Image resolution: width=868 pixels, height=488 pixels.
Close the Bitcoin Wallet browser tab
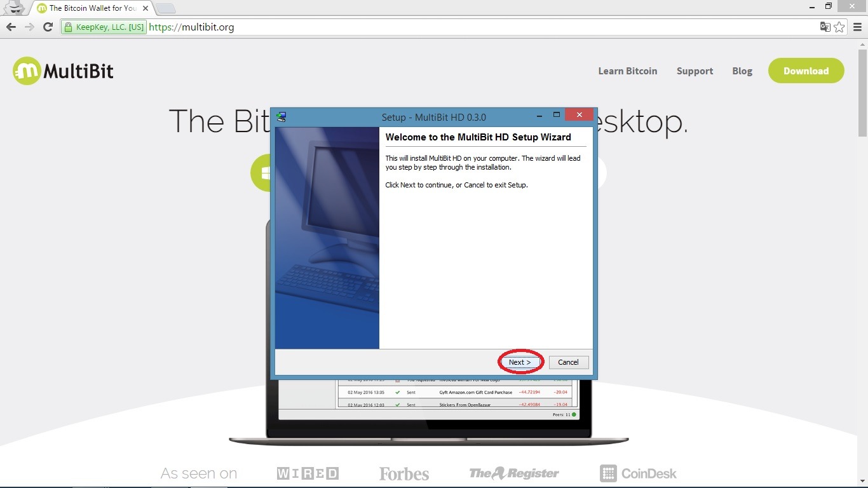pyautogui.click(x=146, y=8)
